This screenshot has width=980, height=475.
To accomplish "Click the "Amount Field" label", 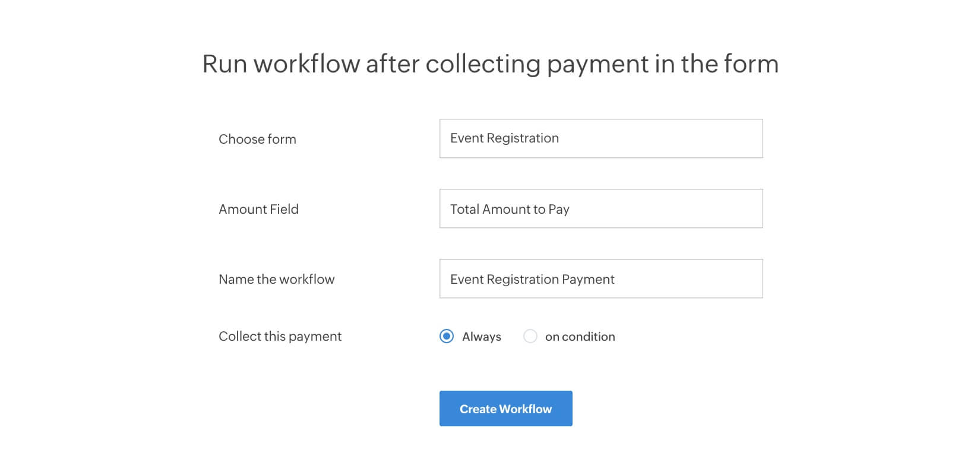I will pos(258,209).
